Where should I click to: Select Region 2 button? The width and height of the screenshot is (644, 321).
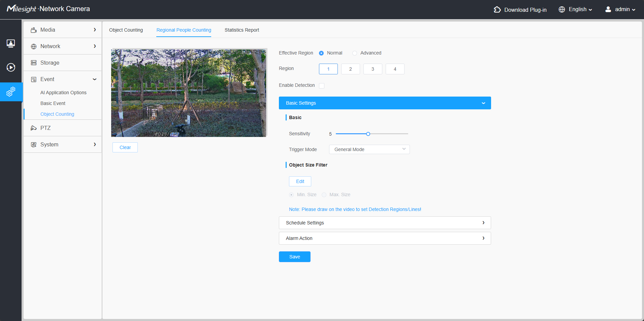[351, 69]
